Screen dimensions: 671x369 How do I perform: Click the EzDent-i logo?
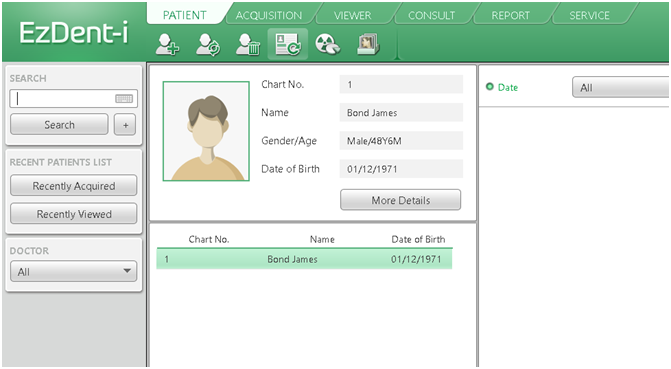click(74, 33)
